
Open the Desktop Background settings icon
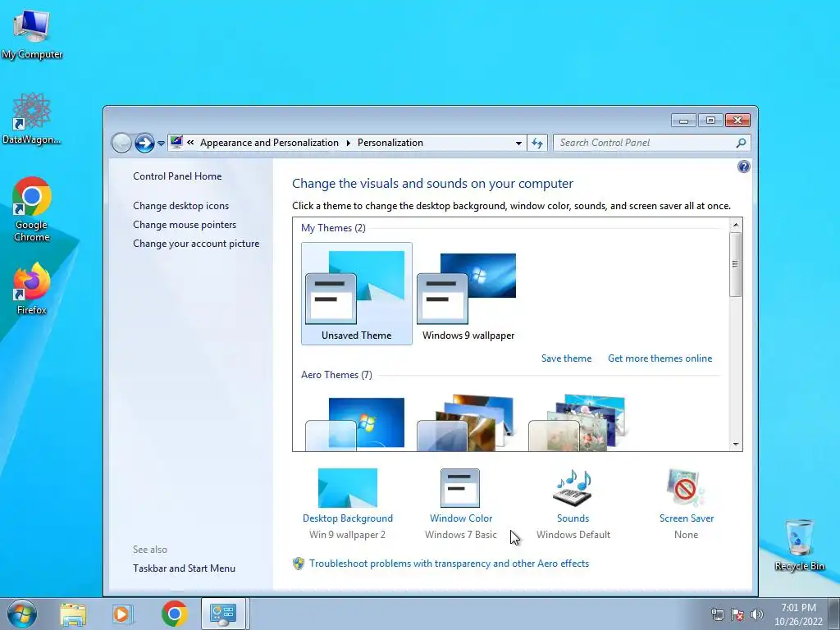(x=348, y=487)
